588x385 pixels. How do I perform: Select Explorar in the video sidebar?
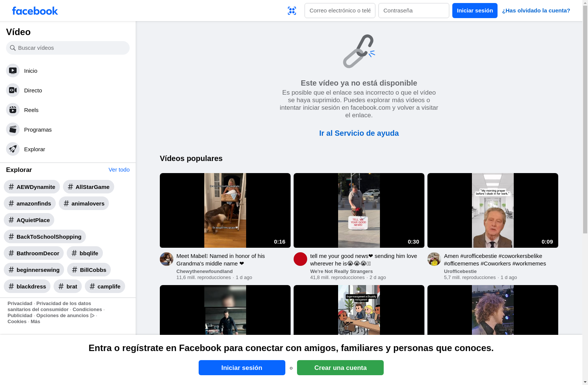click(x=68, y=149)
